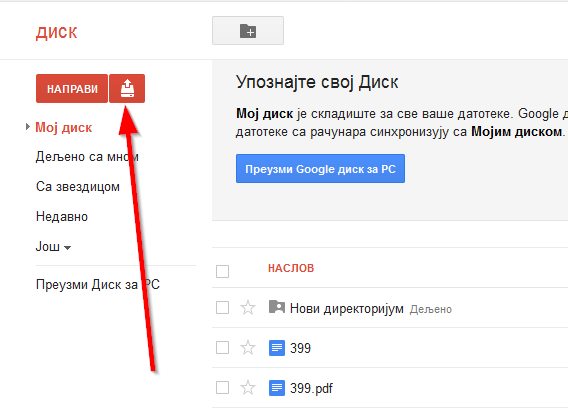Star the 399 document
Viewport: 568px width, 416px height.
(248, 348)
